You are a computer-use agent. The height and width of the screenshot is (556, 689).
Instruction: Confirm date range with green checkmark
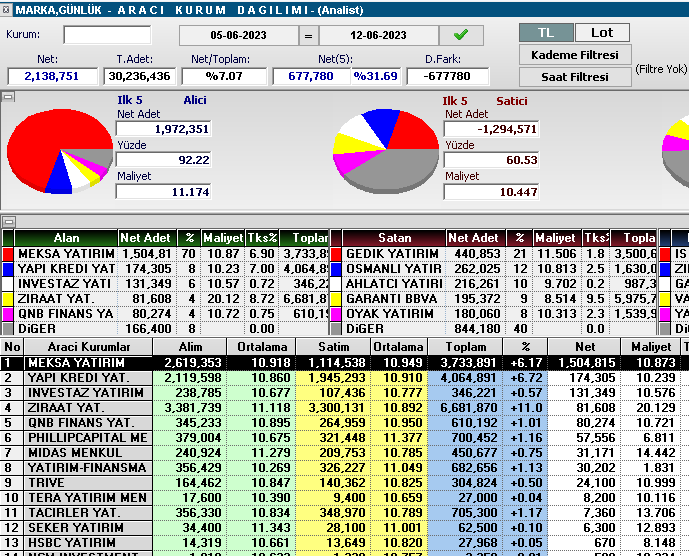461,35
